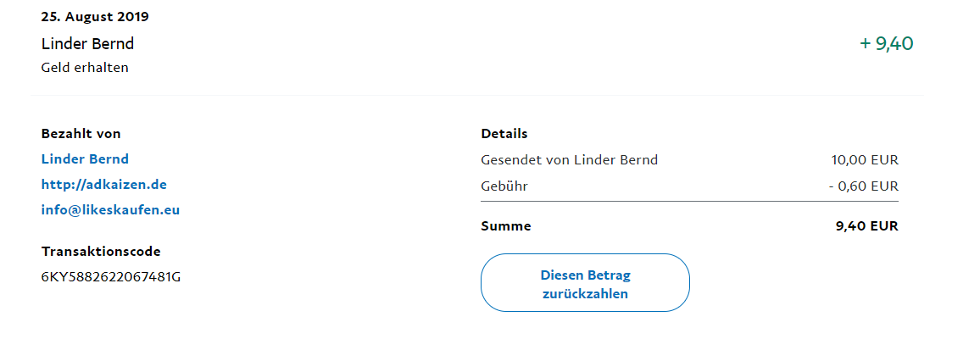Click the 'Transaktionscode' heading
Screen dimensions: 980x350
(x=100, y=251)
